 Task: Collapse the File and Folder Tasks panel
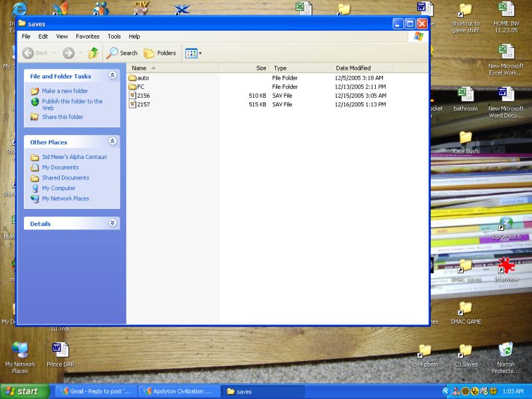coord(112,76)
